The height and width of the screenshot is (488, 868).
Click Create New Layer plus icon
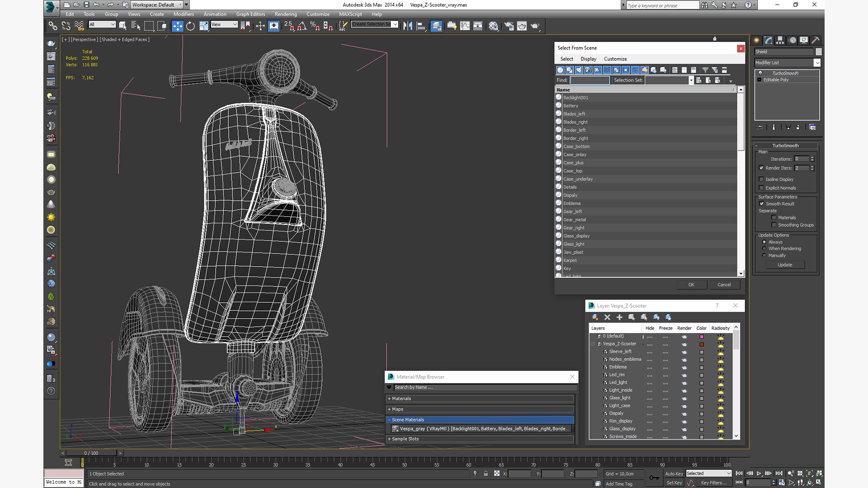click(619, 317)
